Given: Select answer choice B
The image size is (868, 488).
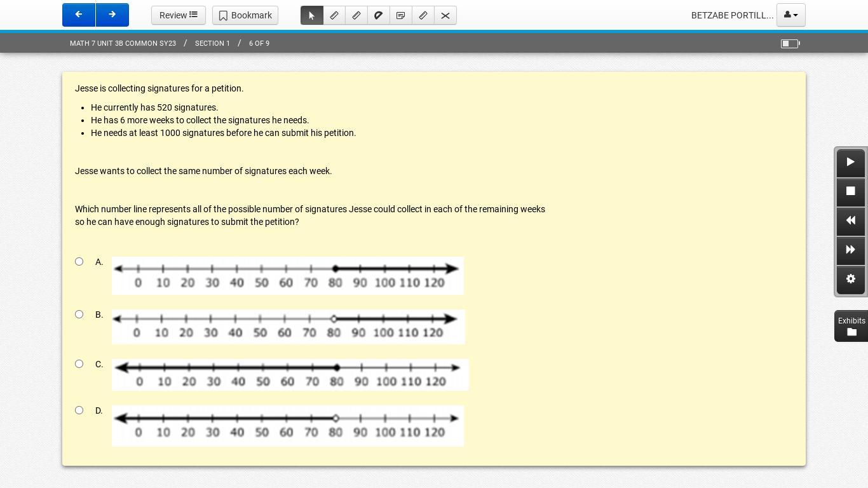Looking at the screenshot, I should [79, 315].
